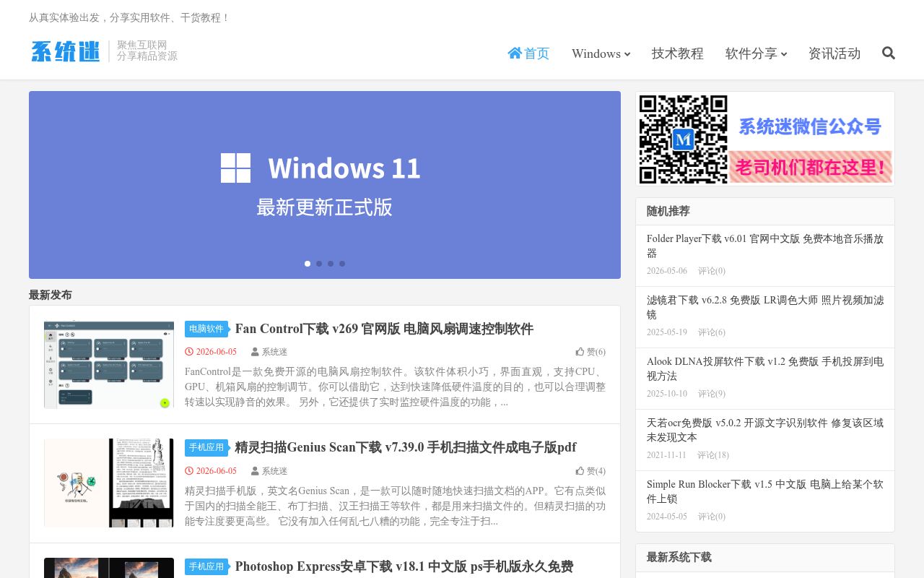This screenshot has width=924, height=578.
Task: Select the second carousel dot
Action: coord(319,264)
